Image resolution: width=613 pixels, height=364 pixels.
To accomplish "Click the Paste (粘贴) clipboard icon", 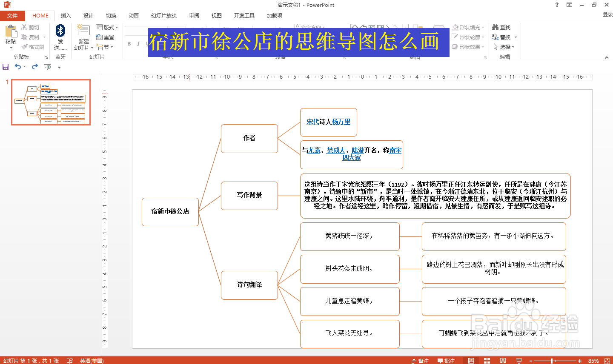I will tap(11, 31).
